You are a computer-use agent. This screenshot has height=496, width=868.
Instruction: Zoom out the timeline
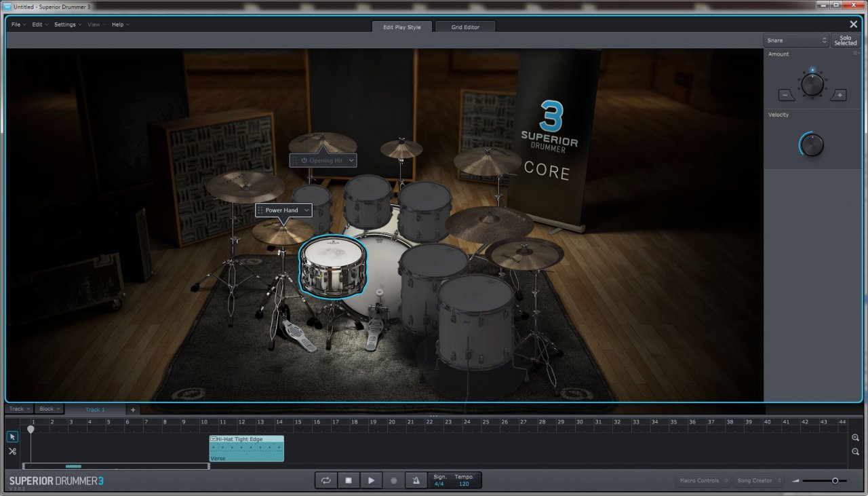[855, 452]
